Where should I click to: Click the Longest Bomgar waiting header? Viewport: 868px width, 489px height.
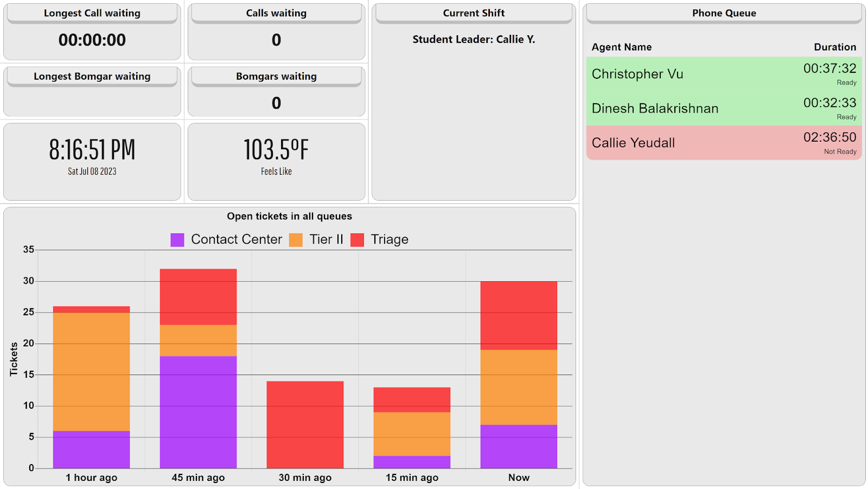[x=92, y=77]
